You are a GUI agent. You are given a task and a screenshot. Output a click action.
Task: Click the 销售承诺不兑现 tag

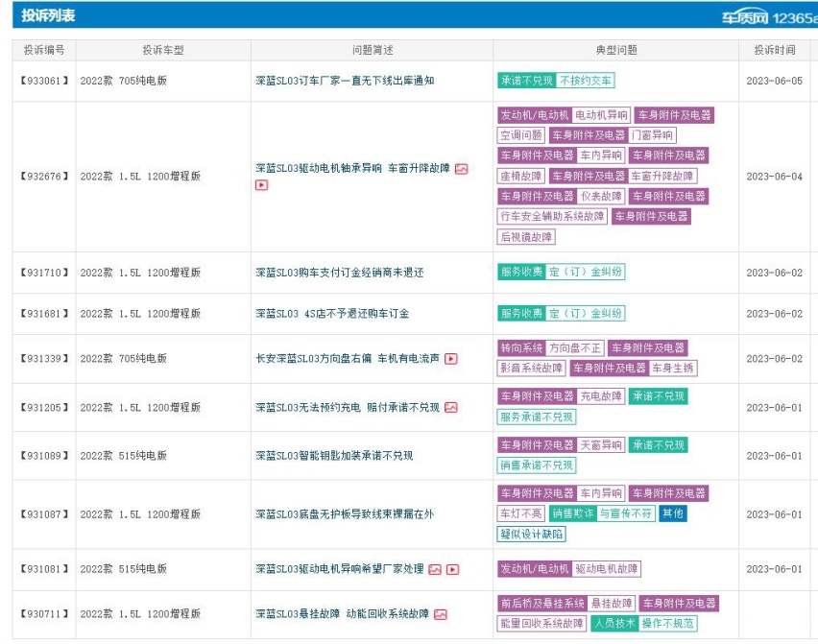537,465
